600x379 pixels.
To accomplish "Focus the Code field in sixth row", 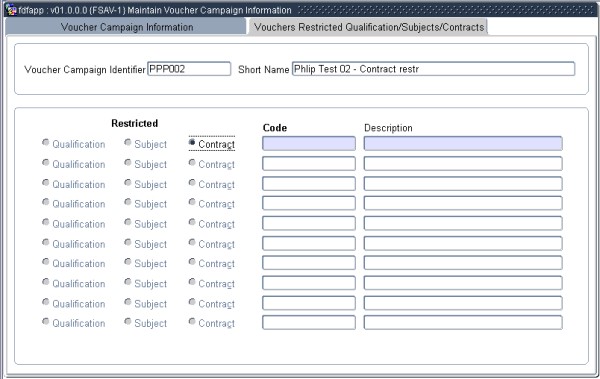I will point(309,243).
